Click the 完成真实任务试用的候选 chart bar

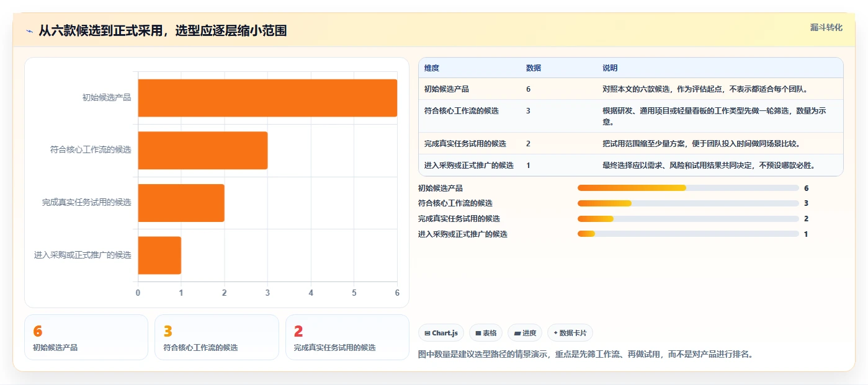tap(181, 203)
